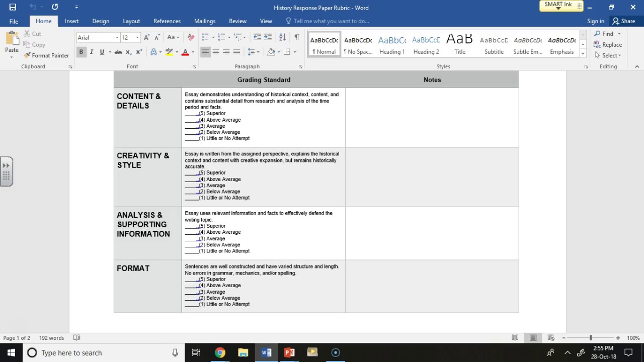This screenshot has width=644, height=362.
Task: Click the Decrease Indent icon
Action: 257,37
